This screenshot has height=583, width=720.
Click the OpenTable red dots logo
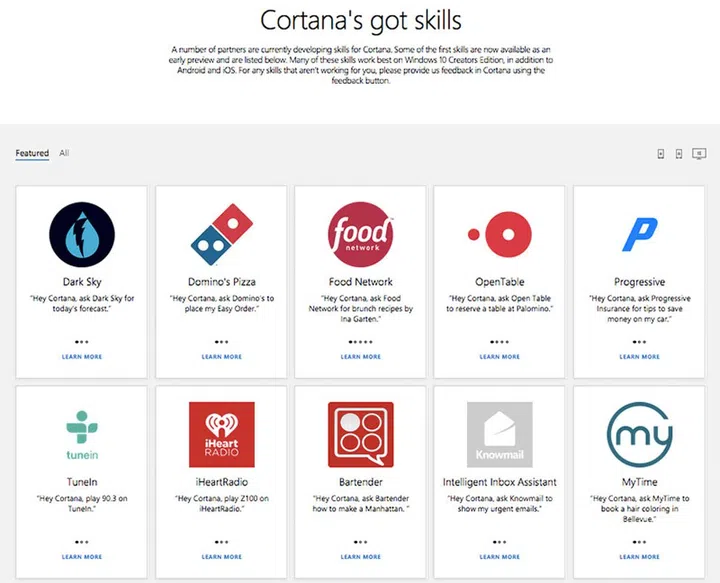[x=499, y=235]
